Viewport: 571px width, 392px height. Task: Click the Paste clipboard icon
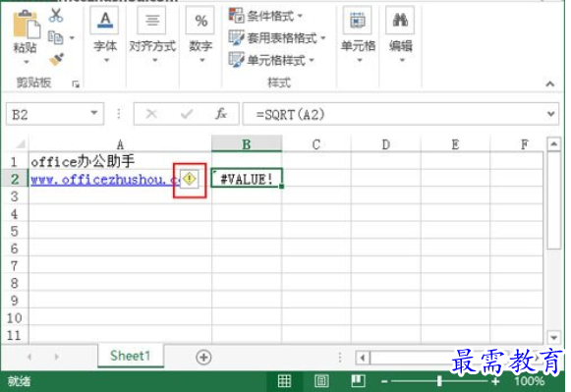tap(27, 24)
